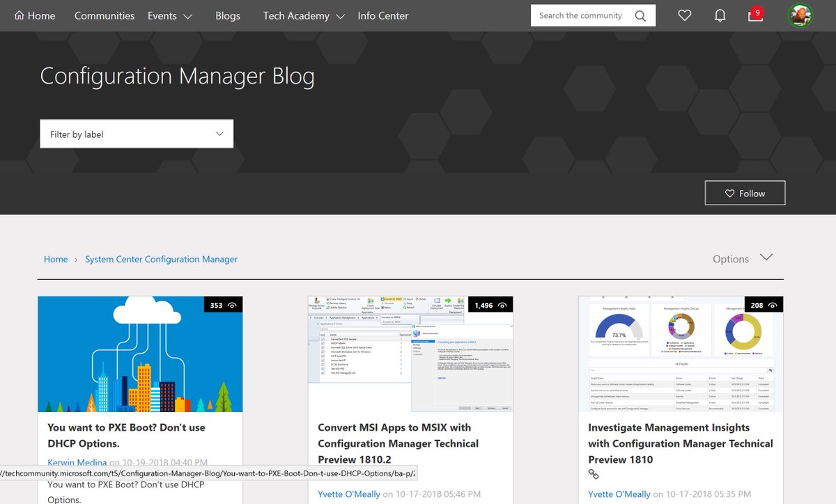
Task: Click the chain link icon on Insights card
Action: point(594,474)
